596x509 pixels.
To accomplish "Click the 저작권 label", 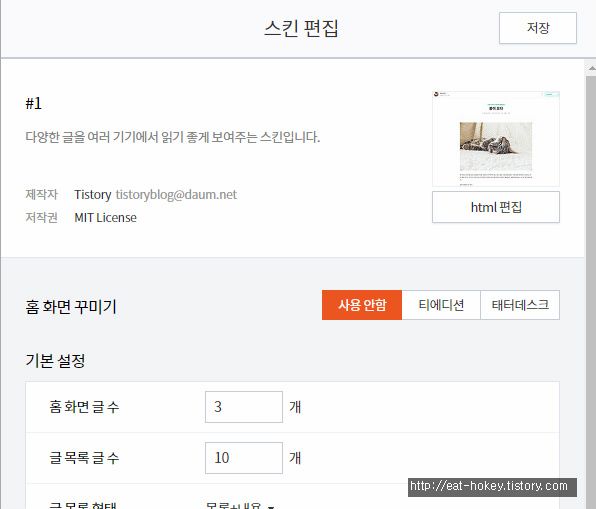I will 41,218.
